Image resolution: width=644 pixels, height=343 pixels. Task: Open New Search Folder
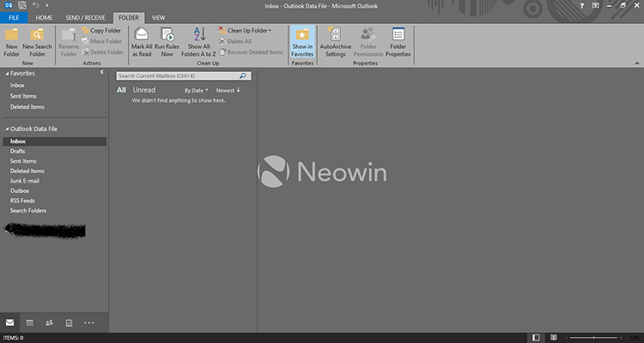tap(37, 42)
